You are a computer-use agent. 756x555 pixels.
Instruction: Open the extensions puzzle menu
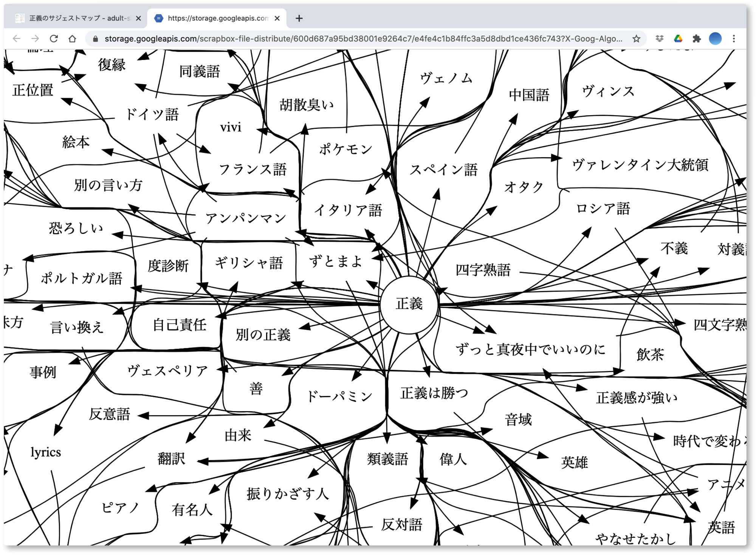pyautogui.click(x=696, y=39)
